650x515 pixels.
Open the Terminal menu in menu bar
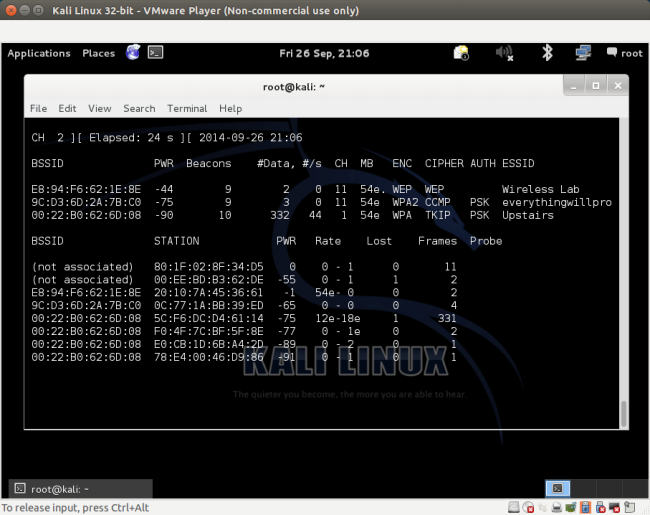coord(187,108)
